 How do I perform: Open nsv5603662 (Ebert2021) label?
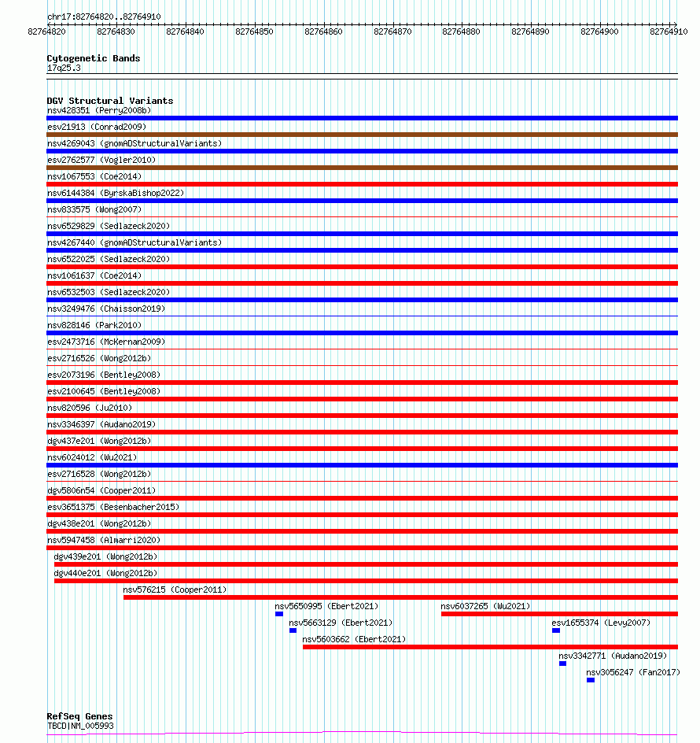354,639
